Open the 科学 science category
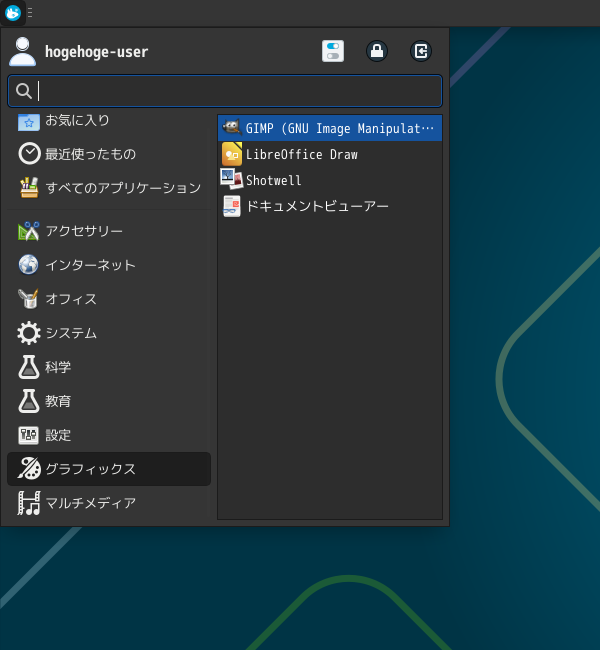 click(x=57, y=368)
